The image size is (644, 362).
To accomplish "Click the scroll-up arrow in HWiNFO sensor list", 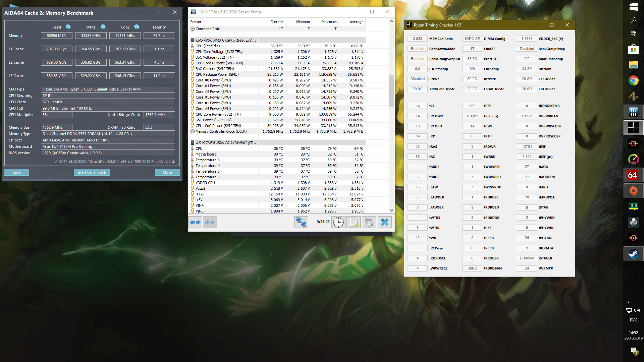I will (391, 21).
